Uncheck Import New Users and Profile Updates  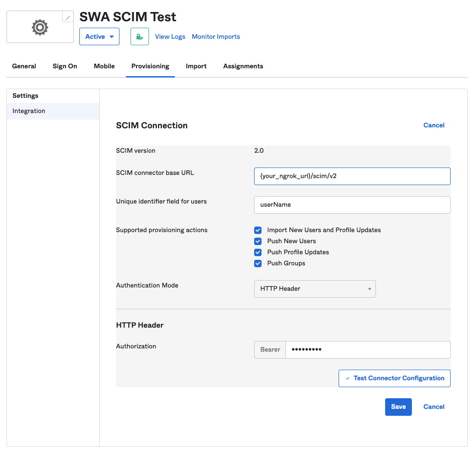[258, 230]
